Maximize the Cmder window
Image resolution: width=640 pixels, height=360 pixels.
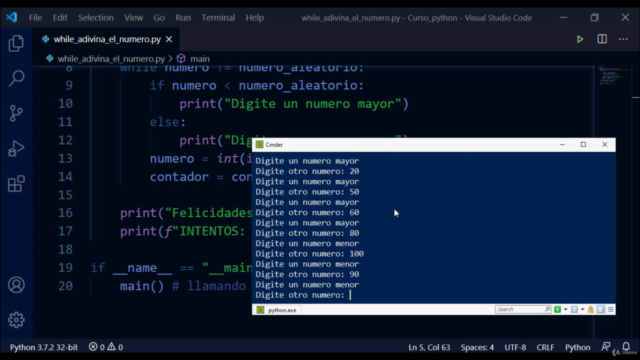point(583,144)
